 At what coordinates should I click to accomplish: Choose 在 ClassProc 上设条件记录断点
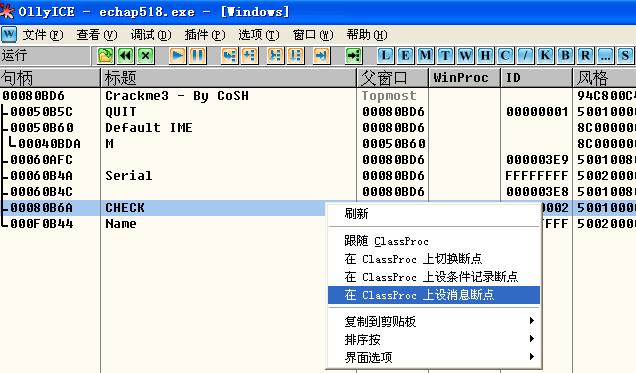point(434,277)
